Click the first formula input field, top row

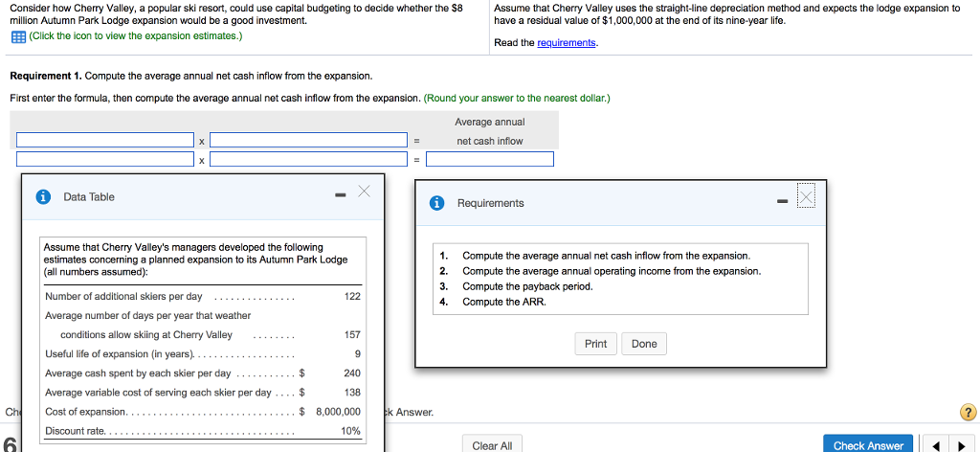pos(105,140)
